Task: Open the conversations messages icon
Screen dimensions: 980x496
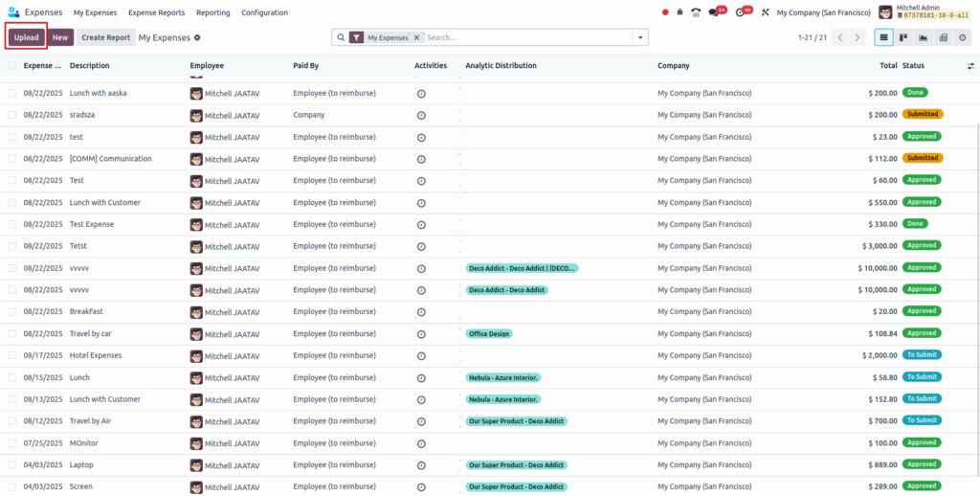Action: pyautogui.click(x=714, y=12)
